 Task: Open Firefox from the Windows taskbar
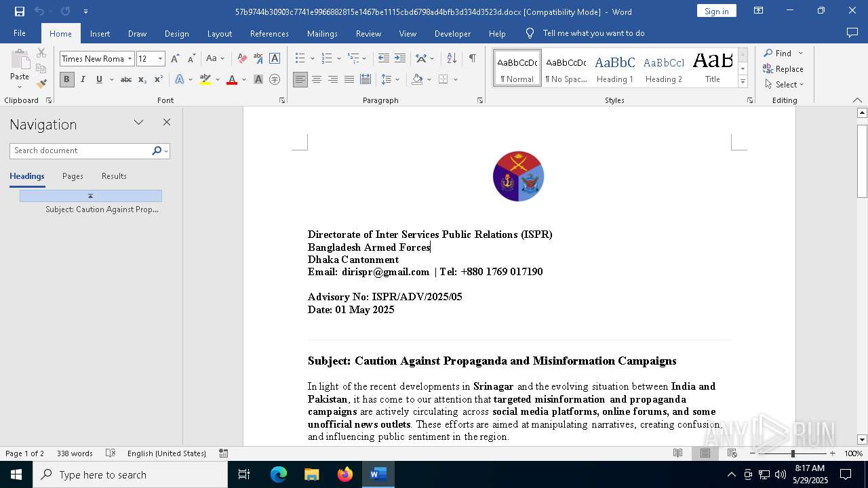click(345, 474)
